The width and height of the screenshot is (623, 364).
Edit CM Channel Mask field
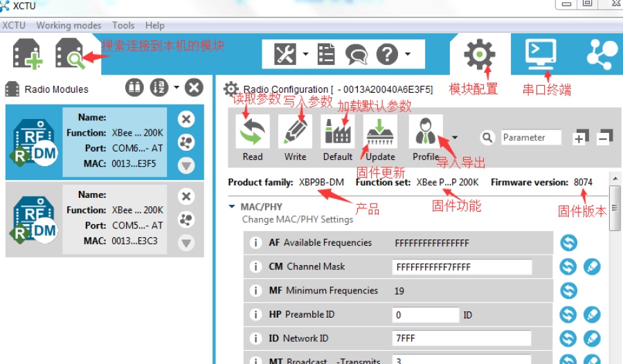point(462,267)
